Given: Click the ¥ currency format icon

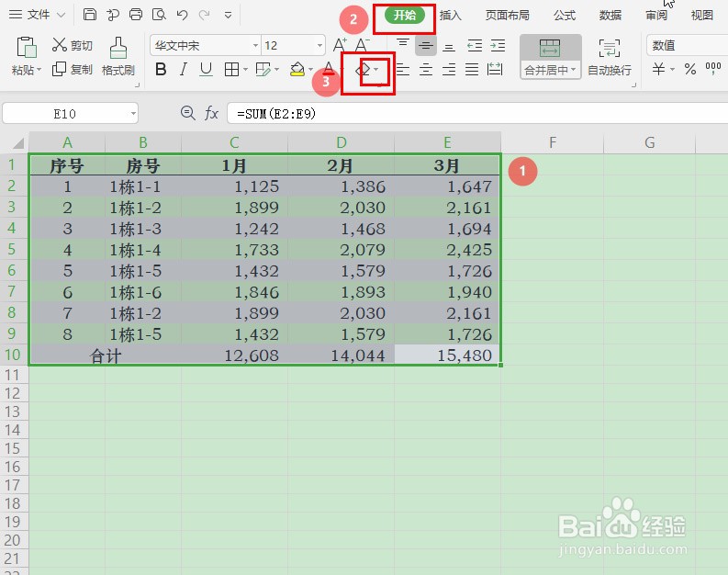Looking at the screenshot, I should [658, 69].
